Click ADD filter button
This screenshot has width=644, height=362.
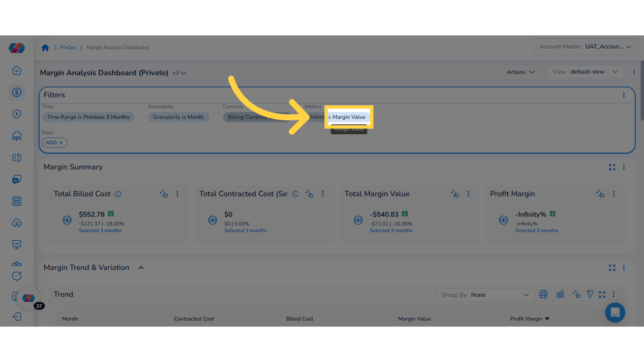(x=55, y=143)
